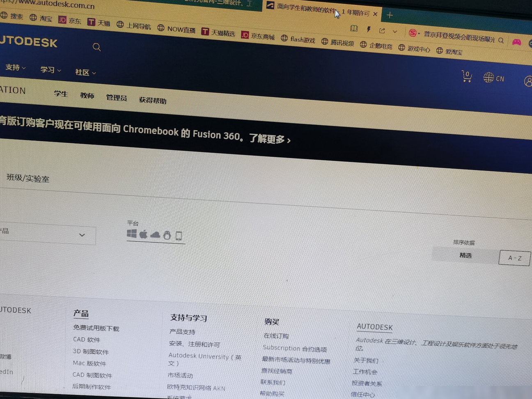Open a new browser tab with plus
This screenshot has width=532, height=399.
coord(390,16)
